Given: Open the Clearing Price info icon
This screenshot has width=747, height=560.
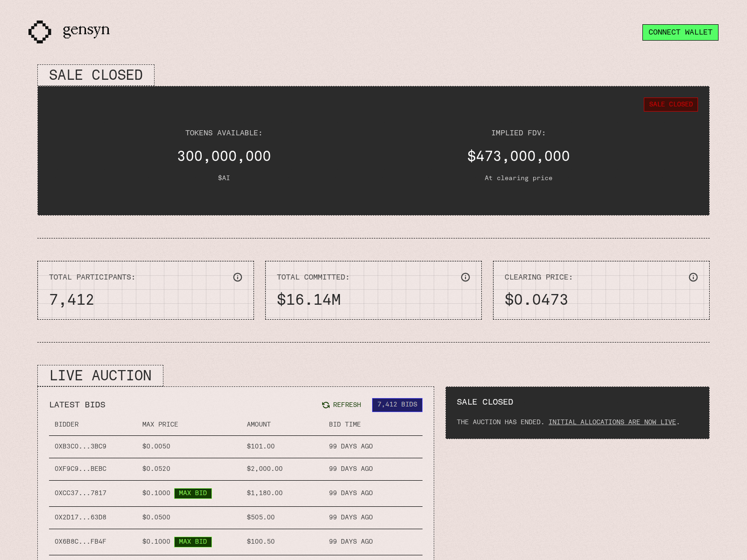Looking at the screenshot, I should pyautogui.click(x=693, y=277).
